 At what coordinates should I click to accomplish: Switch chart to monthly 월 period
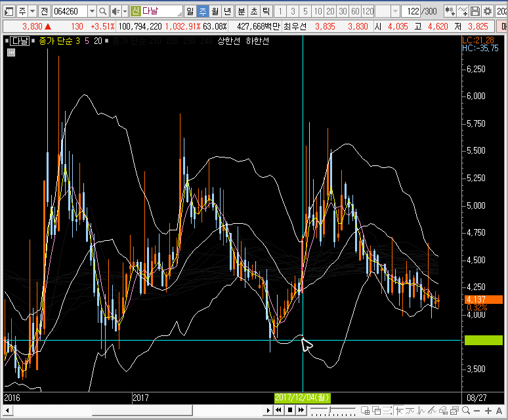(x=215, y=12)
